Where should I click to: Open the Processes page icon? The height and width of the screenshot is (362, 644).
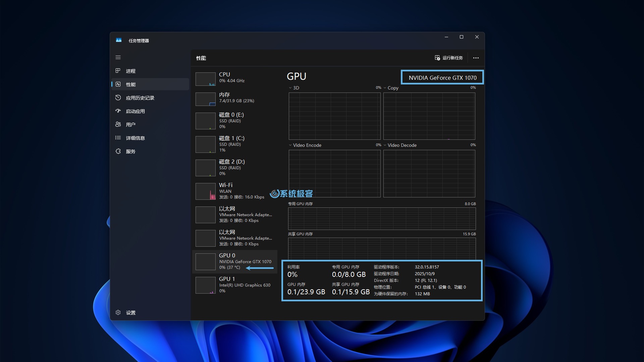click(118, 71)
